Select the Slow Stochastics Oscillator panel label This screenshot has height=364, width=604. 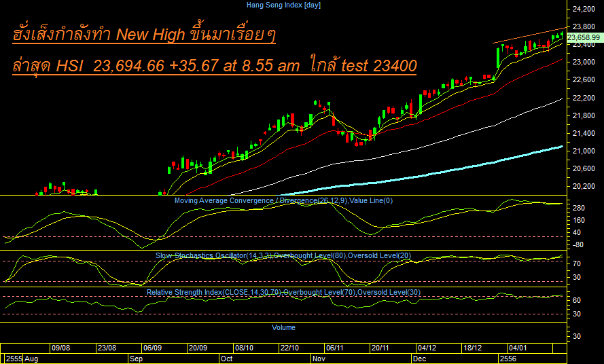pos(283,255)
